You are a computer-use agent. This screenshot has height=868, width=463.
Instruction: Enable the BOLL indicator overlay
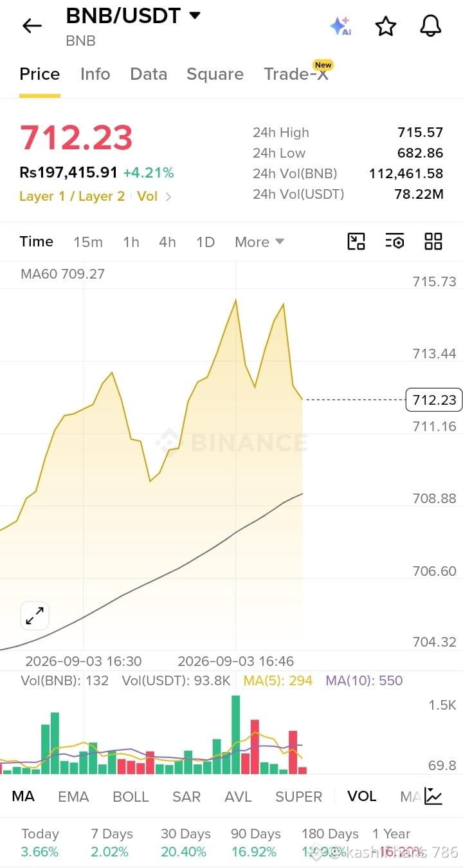[131, 796]
